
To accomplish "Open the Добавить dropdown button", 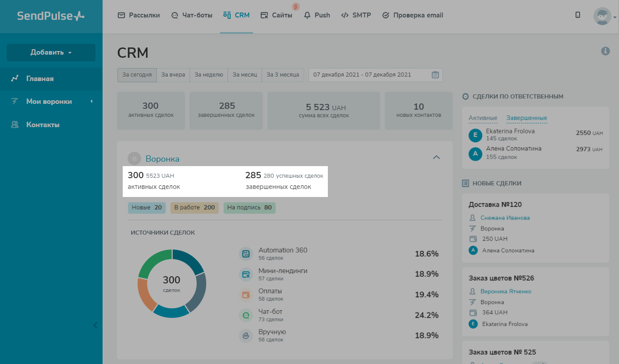I will (51, 52).
